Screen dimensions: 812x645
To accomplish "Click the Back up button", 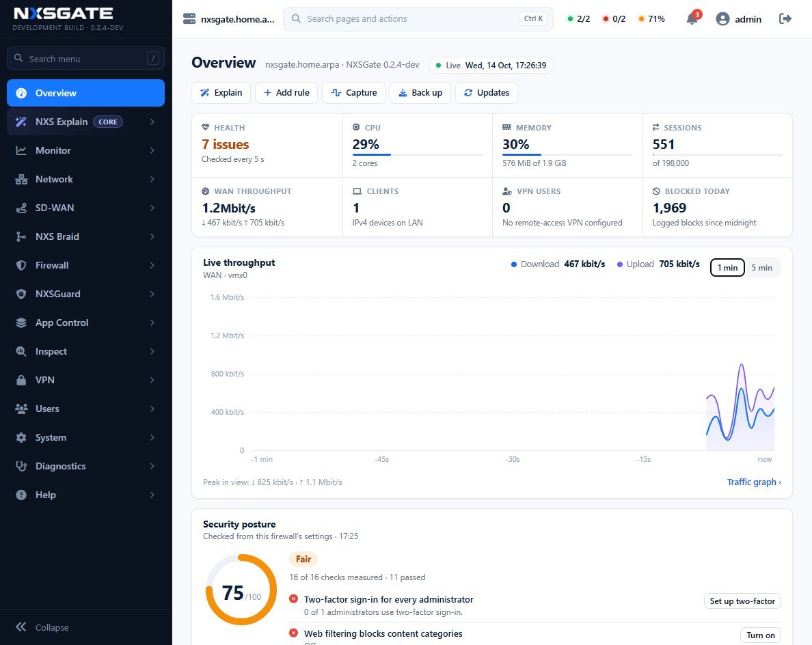I will (420, 93).
